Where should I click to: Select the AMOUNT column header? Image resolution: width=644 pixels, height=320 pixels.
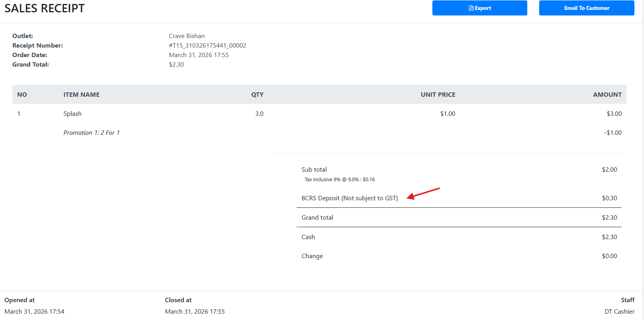click(x=607, y=95)
